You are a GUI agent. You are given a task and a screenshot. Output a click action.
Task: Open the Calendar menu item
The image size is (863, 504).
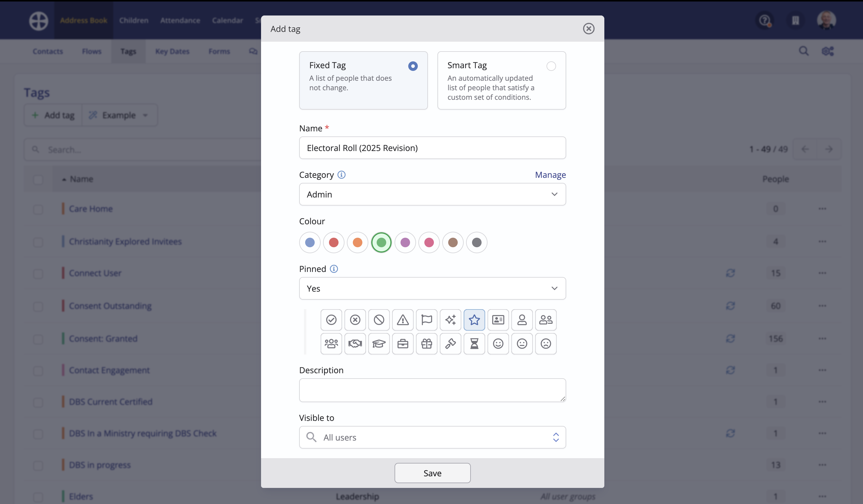pos(227,20)
